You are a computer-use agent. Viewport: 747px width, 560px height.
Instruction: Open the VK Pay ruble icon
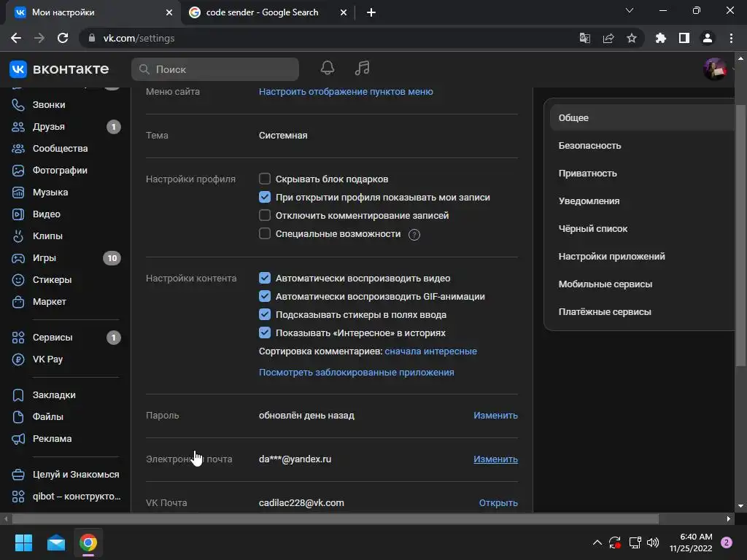point(18,359)
